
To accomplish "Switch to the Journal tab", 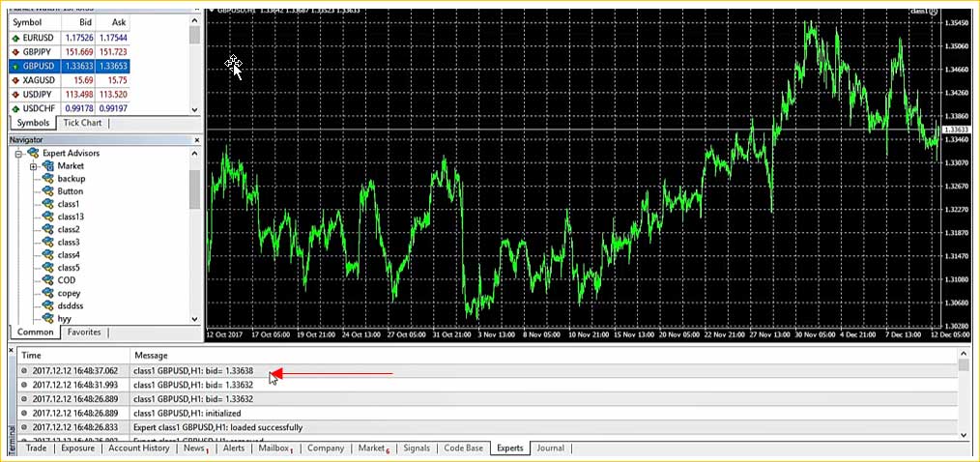I will (551, 448).
